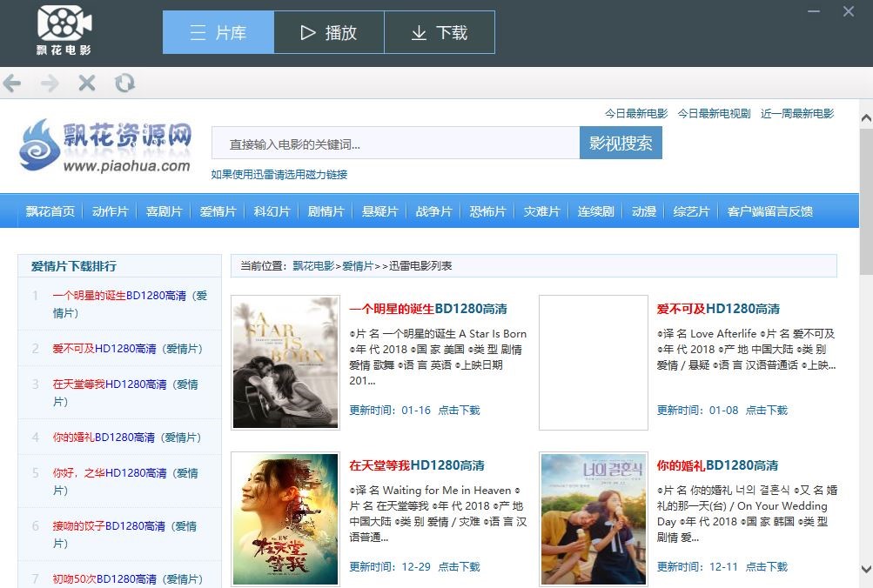Click the browser forward arrow icon

click(50, 84)
